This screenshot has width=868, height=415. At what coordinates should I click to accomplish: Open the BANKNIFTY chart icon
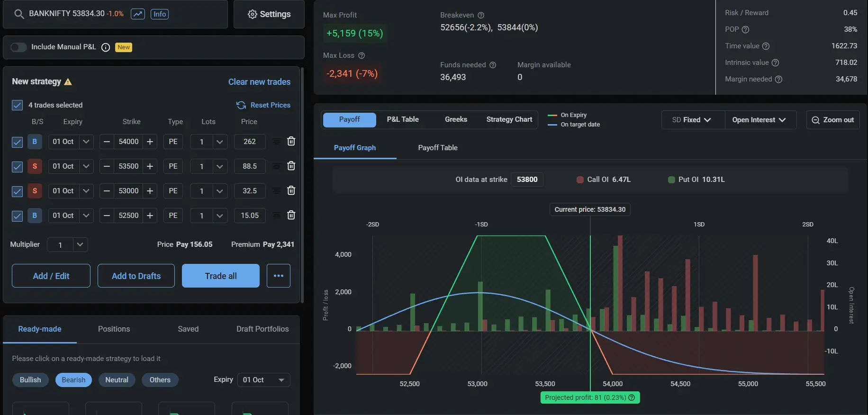pos(138,14)
